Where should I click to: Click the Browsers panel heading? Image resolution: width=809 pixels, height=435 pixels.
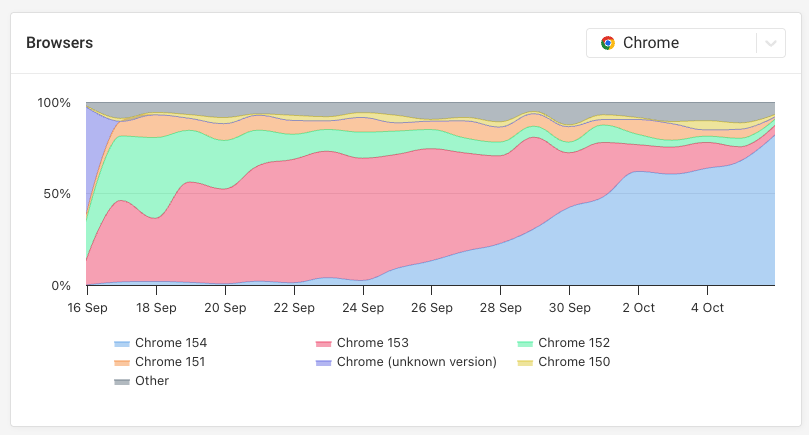click(59, 43)
